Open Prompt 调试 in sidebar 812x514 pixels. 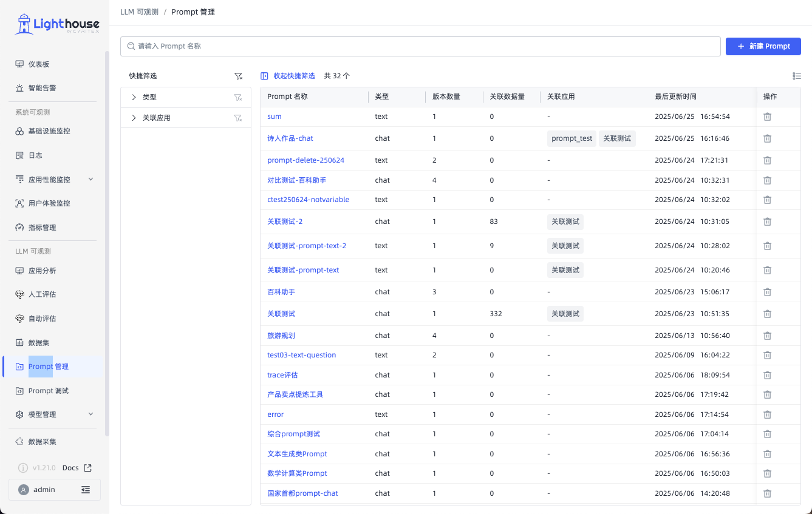click(49, 391)
